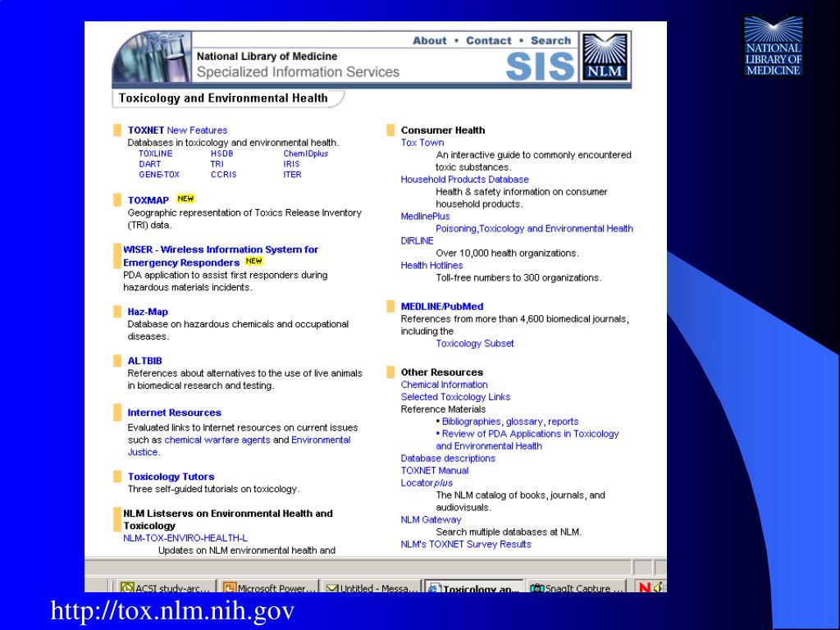This screenshot has height=630, width=840.
Task: Click the orange bullet beside Toxicology Tutors
Action: click(117, 477)
